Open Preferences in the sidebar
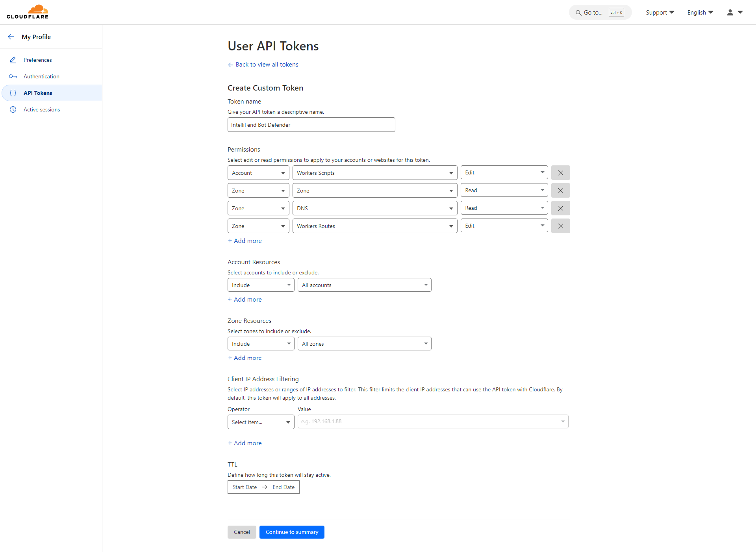The image size is (756, 552). coord(51,60)
